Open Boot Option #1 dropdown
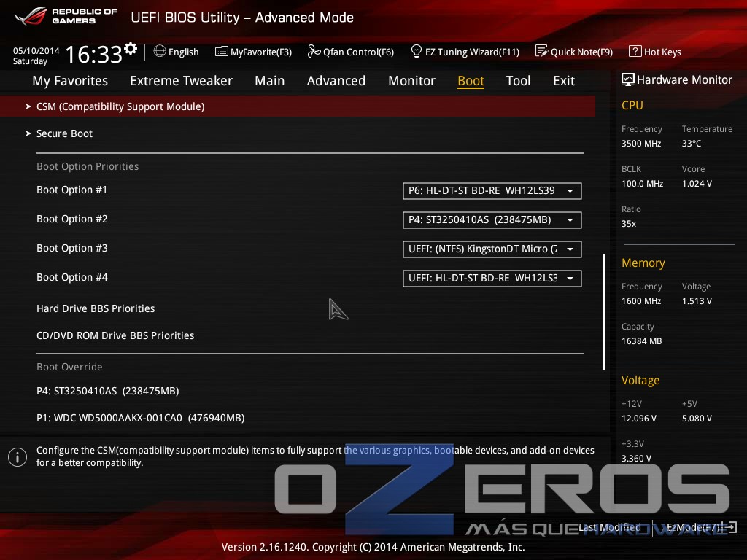The image size is (747, 560). (x=492, y=190)
